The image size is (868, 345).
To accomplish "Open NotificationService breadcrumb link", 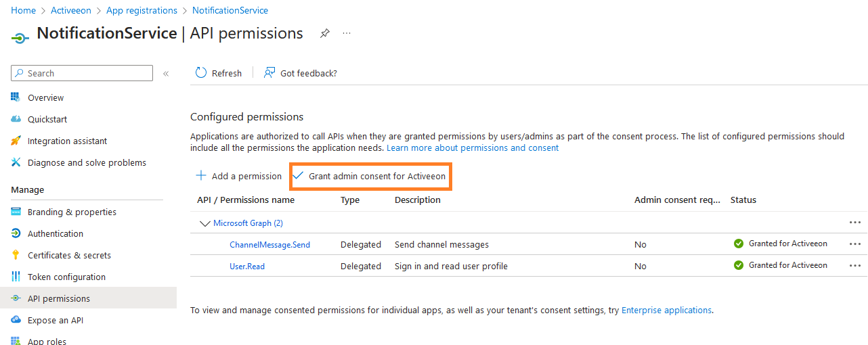I will [x=230, y=10].
